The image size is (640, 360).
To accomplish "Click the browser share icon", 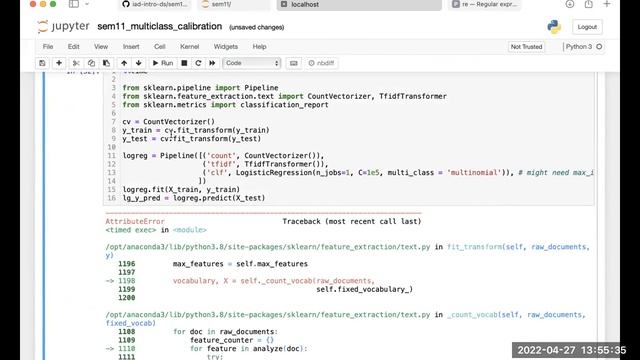I will 589,4.
